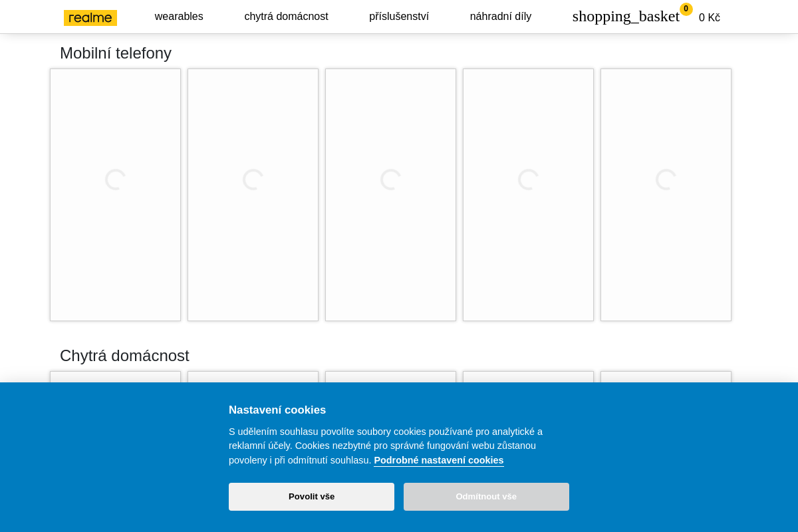798x532 pixels.
Task: Open the chytrá domácnost menu
Action: [x=286, y=17]
